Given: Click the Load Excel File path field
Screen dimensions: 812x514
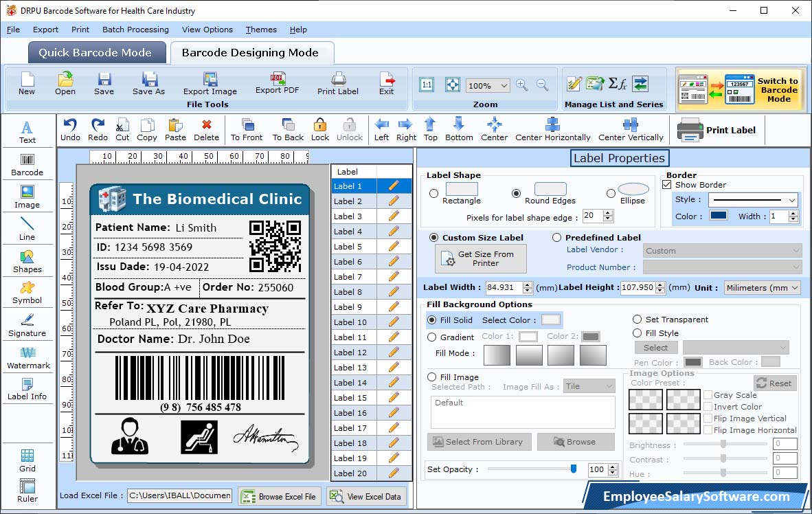Looking at the screenshot, I should pyautogui.click(x=180, y=495).
